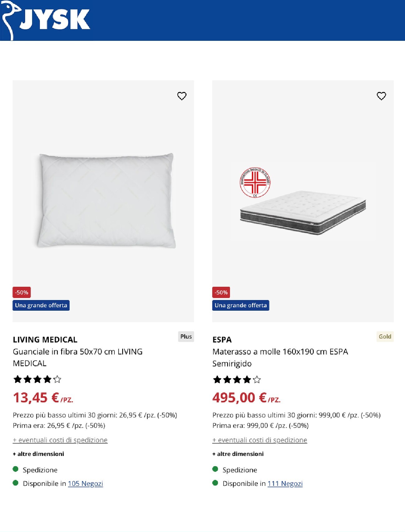
Task: Open the pillow product image
Action: pyautogui.click(x=103, y=201)
